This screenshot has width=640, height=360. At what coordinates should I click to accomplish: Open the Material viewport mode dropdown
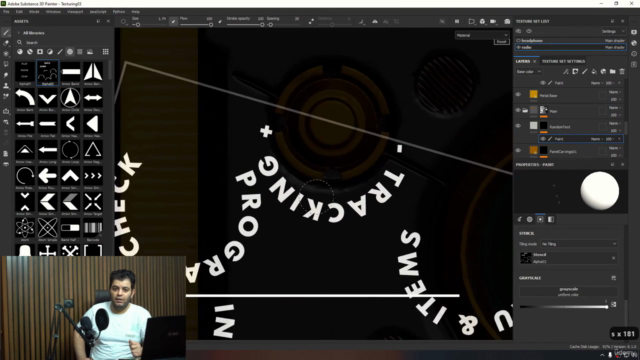coord(482,35)
